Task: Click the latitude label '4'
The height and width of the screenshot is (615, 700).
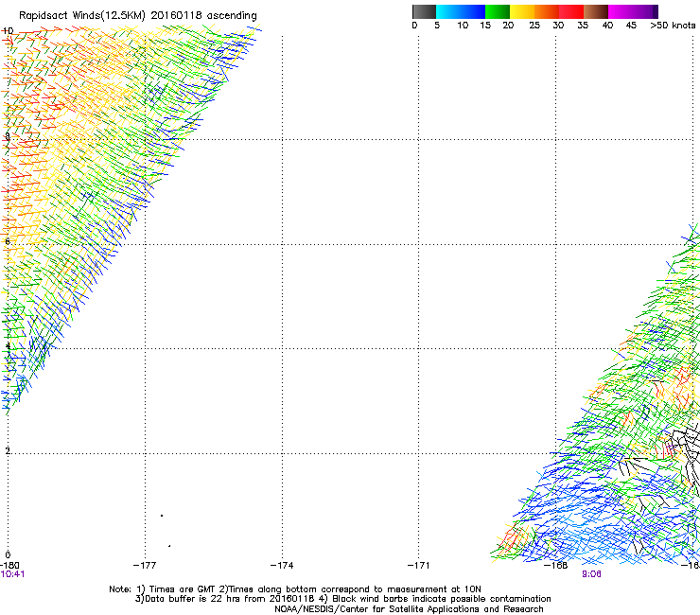Action: (x=8, y=346)
